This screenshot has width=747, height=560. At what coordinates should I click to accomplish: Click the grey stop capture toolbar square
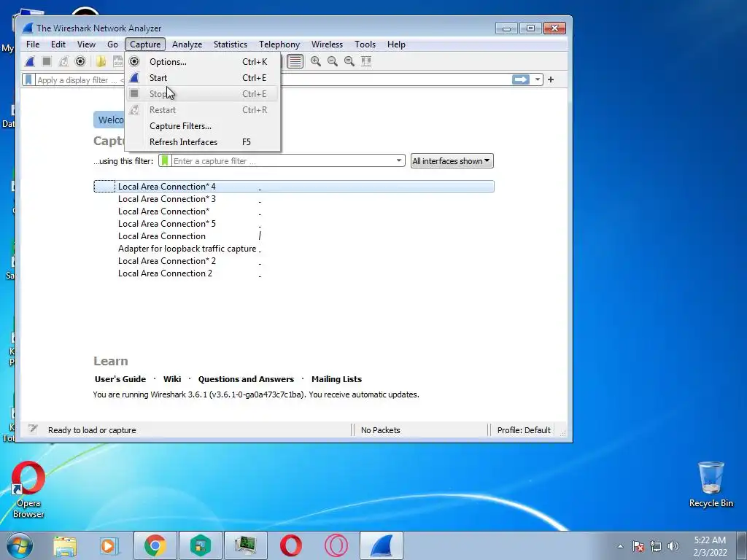tap(47, 61)
